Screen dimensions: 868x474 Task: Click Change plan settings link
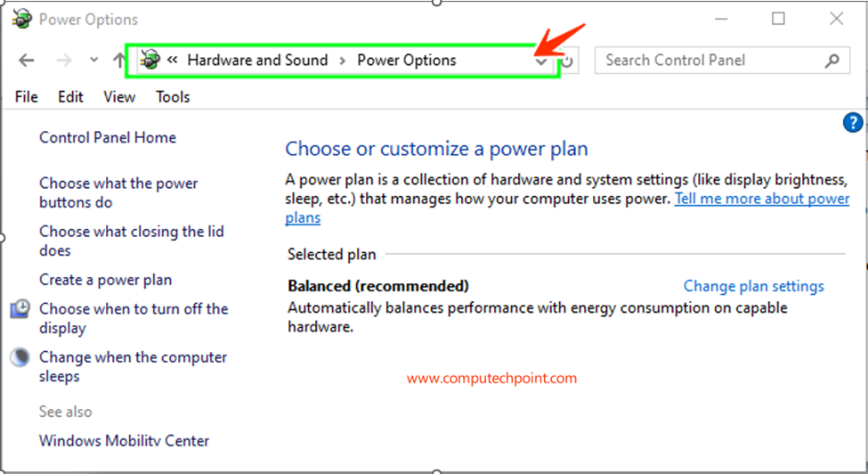coord(753,286)
